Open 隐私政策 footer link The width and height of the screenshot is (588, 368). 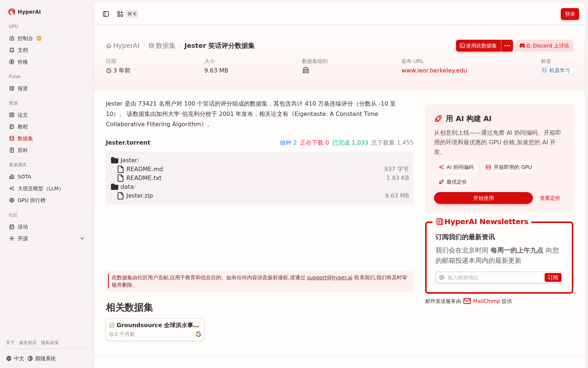(x=50, y=343)
